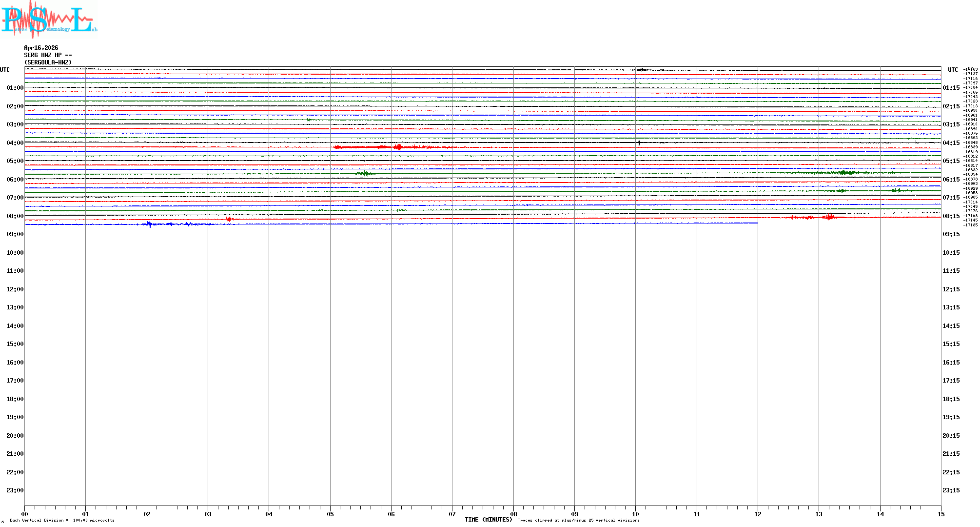Click the blue waveform burst near minute 02
This screenshot has width=980, height=527.
click(x=150, y=224)
